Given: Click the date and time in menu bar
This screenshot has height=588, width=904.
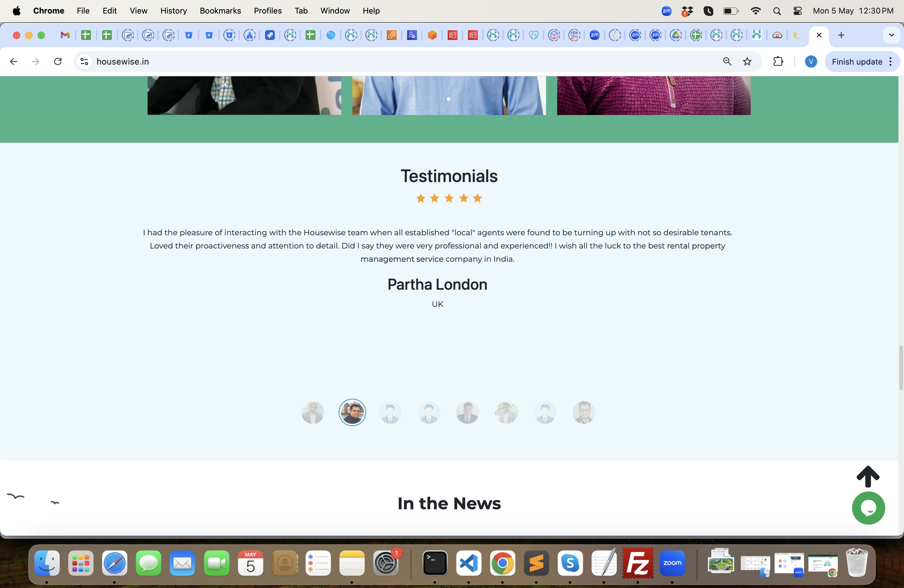Looking at the screenshot, I should pyautogui.click(x=853, y=11).
